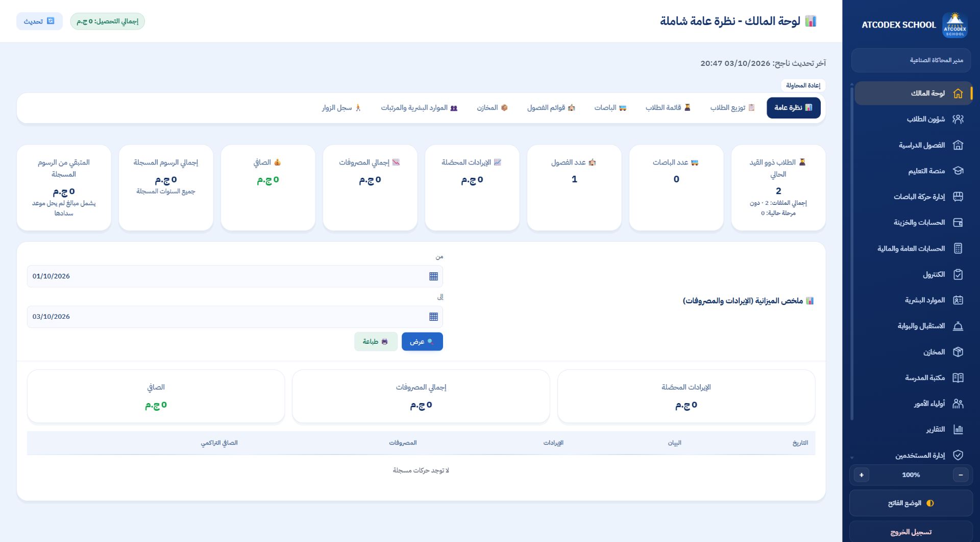
Task: Click ATCODEX SCHOOL title text
Action: click(899, 25)
